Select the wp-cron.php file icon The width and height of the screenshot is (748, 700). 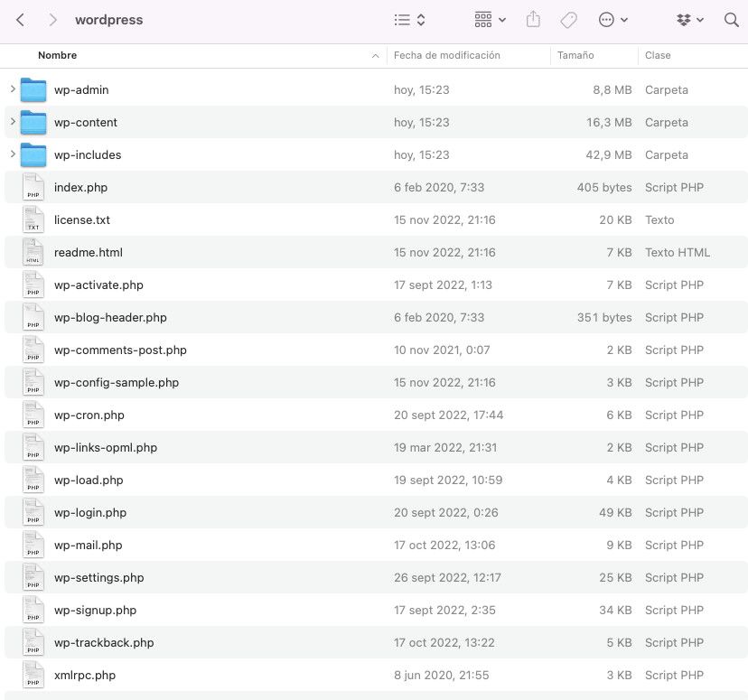(33, 415)
